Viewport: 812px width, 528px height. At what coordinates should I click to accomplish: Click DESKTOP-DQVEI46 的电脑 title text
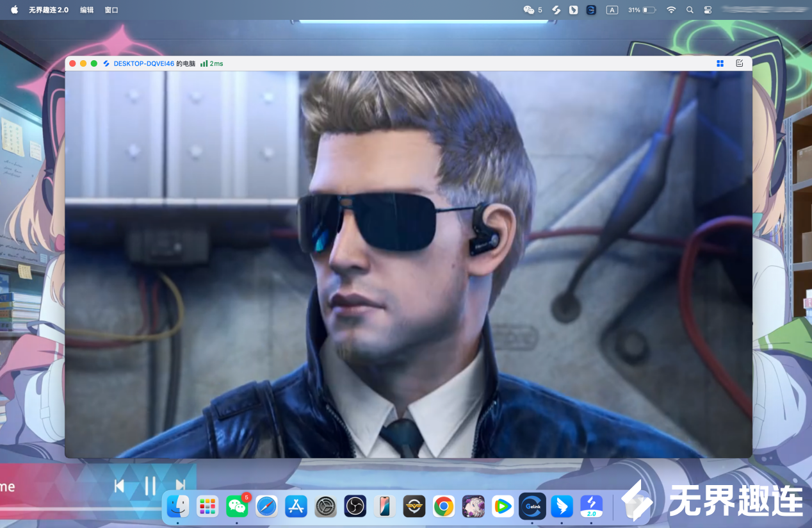pyautogui.click(x=154, y=63)
